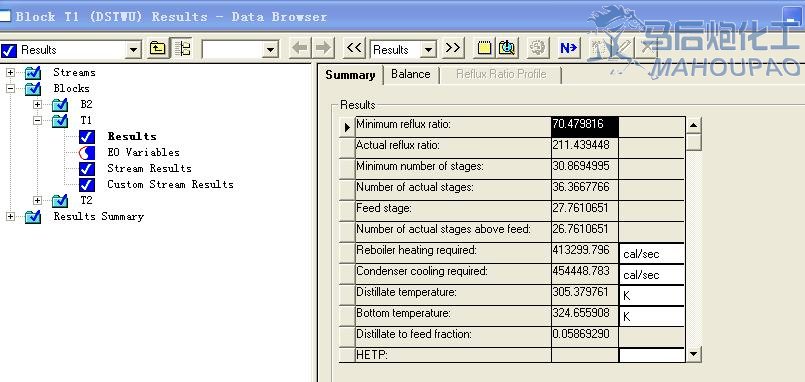The height and width of the screenshot is (382, 805).
Task: Select Results under T1 in tree
Action: 132,137
